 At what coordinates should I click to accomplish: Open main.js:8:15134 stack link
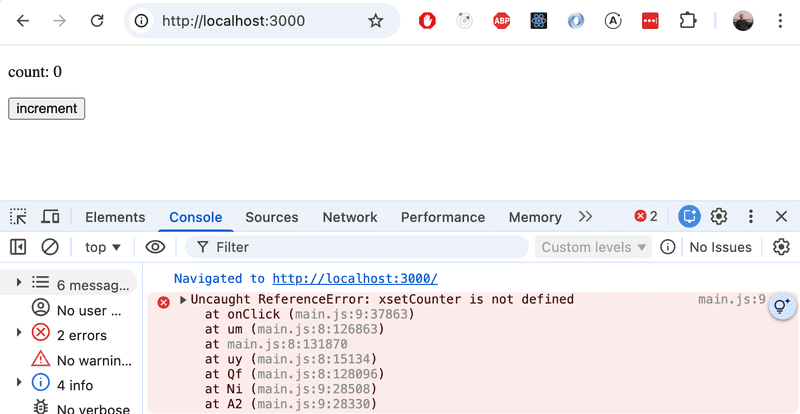point(313,359)
